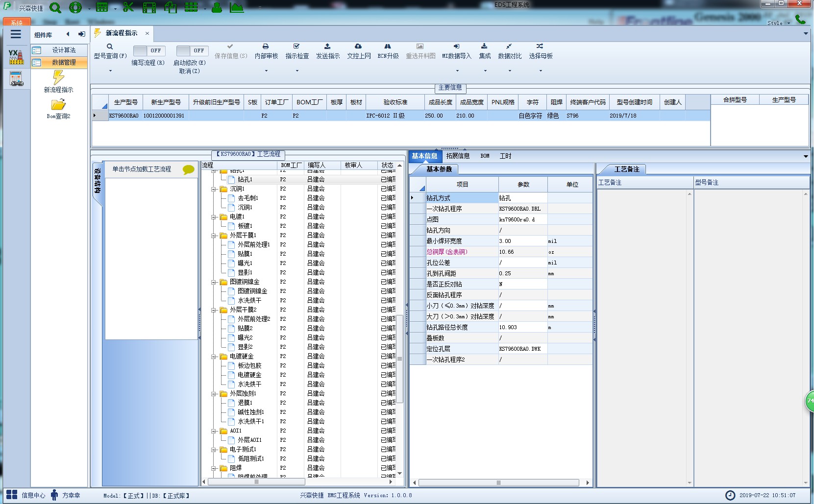
Task: Open the hamburger menu in left sidebar
Action: pos(16,34)
